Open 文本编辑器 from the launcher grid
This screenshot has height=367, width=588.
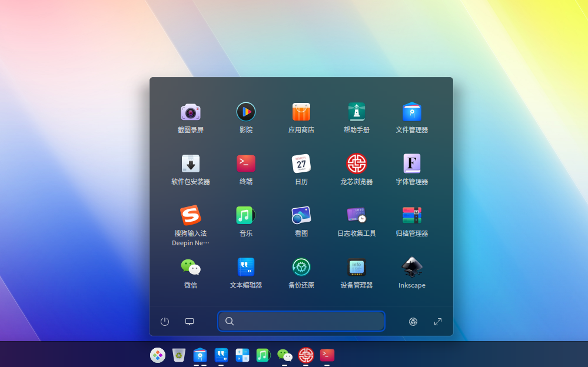(246, 267)
